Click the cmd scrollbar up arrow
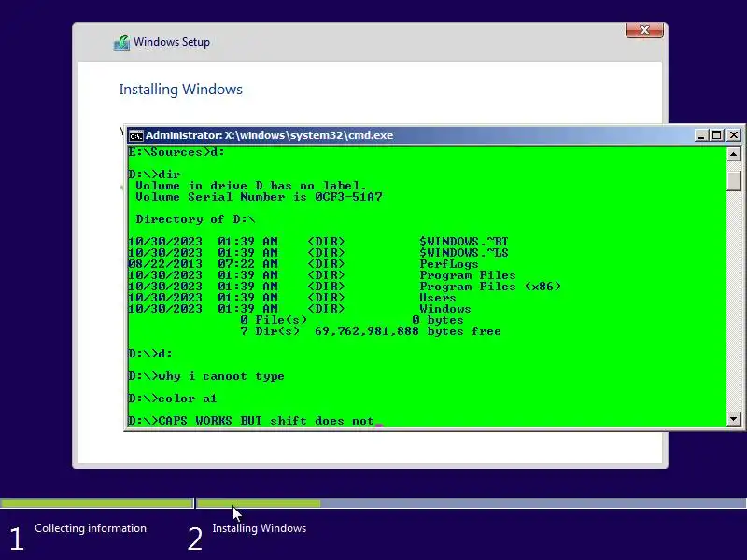The image size is (747, 560). (x=733, y=154)
